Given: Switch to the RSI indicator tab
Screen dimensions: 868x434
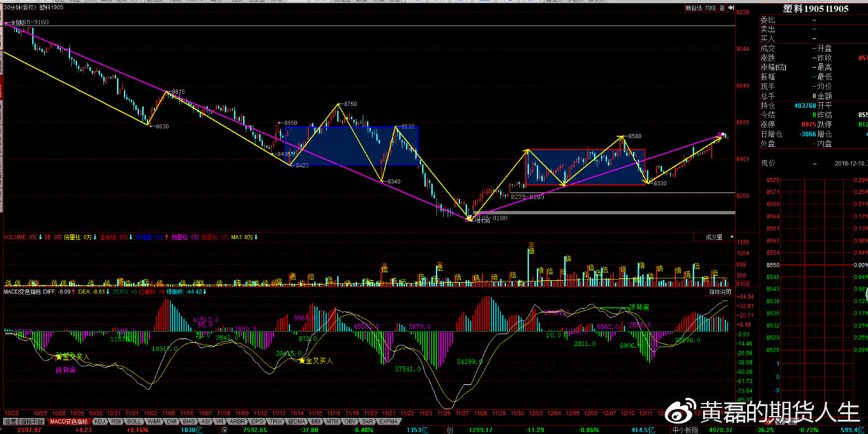Looking at the screenshot, I should click(x=116, y=421).
